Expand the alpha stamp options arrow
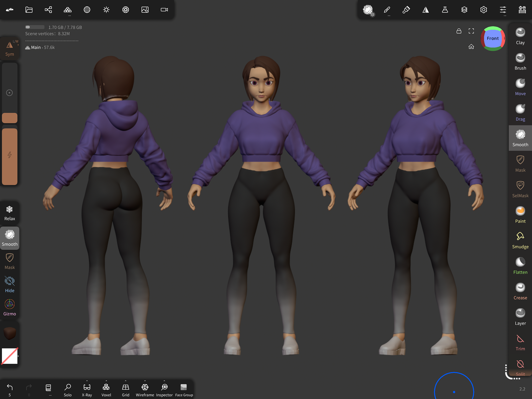532x399 pixels. (18, 356)
